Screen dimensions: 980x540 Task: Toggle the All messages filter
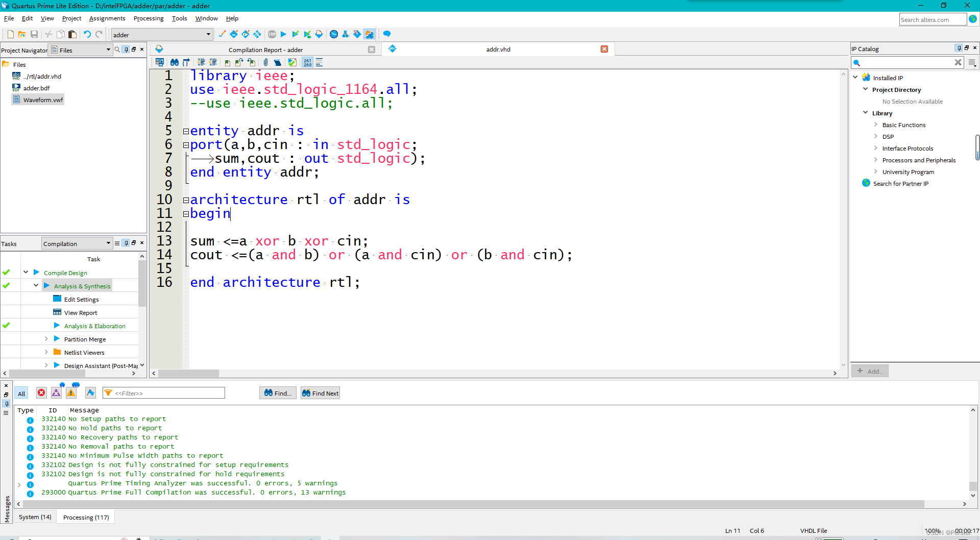click(21, 394)
